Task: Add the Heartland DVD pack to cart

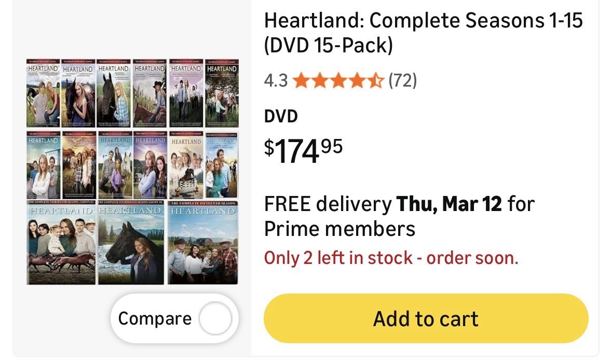Action: click(x=426, y=318)
